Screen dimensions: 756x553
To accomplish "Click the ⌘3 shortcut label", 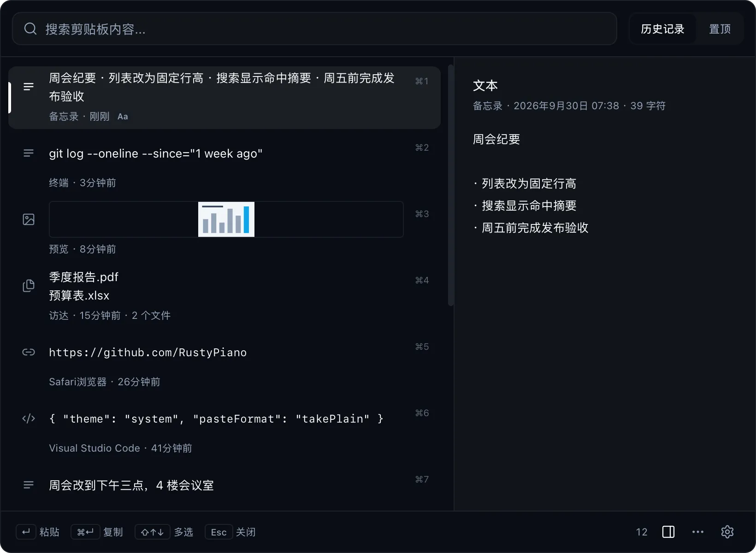I will (422, 214).
